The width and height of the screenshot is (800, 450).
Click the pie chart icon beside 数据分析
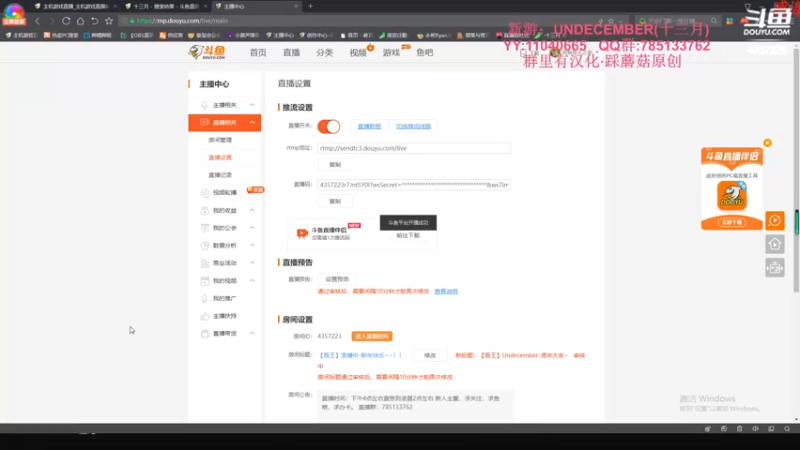205,245
